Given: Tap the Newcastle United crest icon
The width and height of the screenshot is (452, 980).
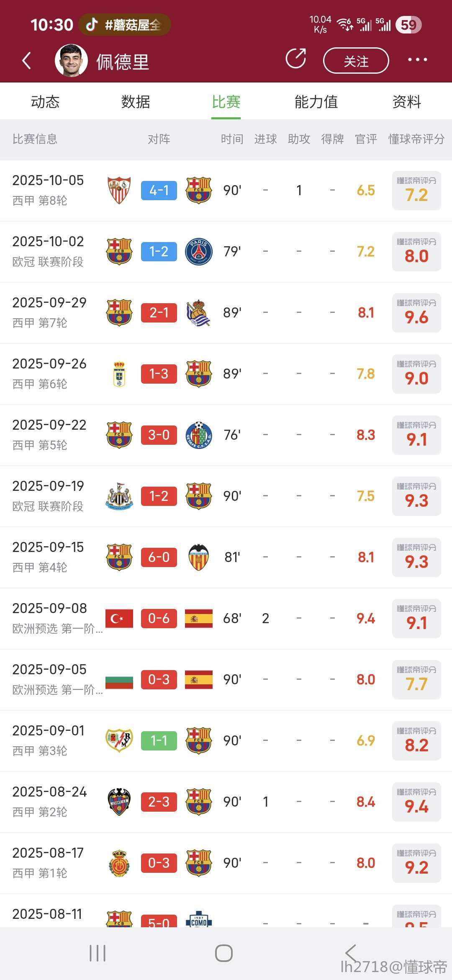Looking at the screenshot, I should point(119,496).
